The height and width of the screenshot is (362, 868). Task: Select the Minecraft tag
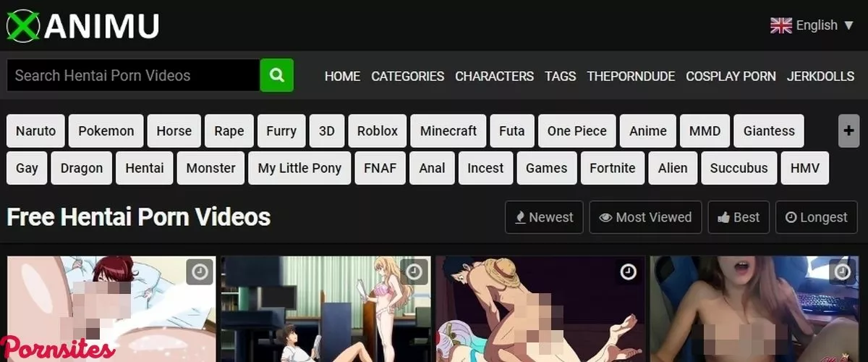point(448,131)
